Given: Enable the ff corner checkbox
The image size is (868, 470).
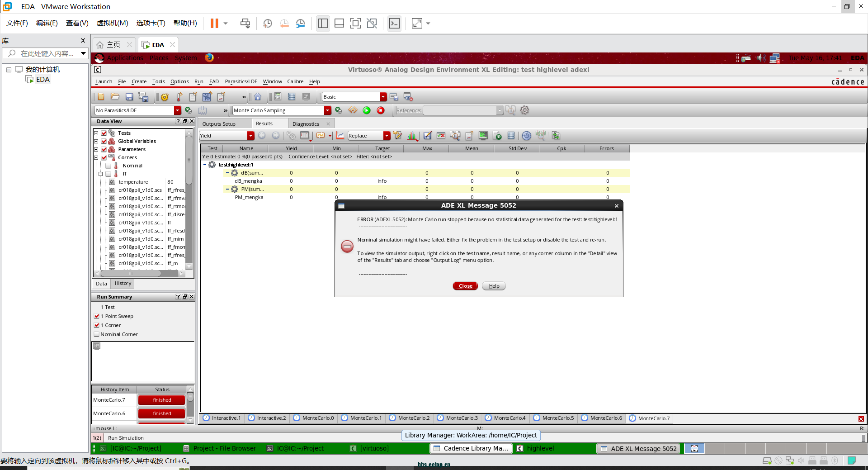Looking at the screenshot, I should tap(108, 174).
